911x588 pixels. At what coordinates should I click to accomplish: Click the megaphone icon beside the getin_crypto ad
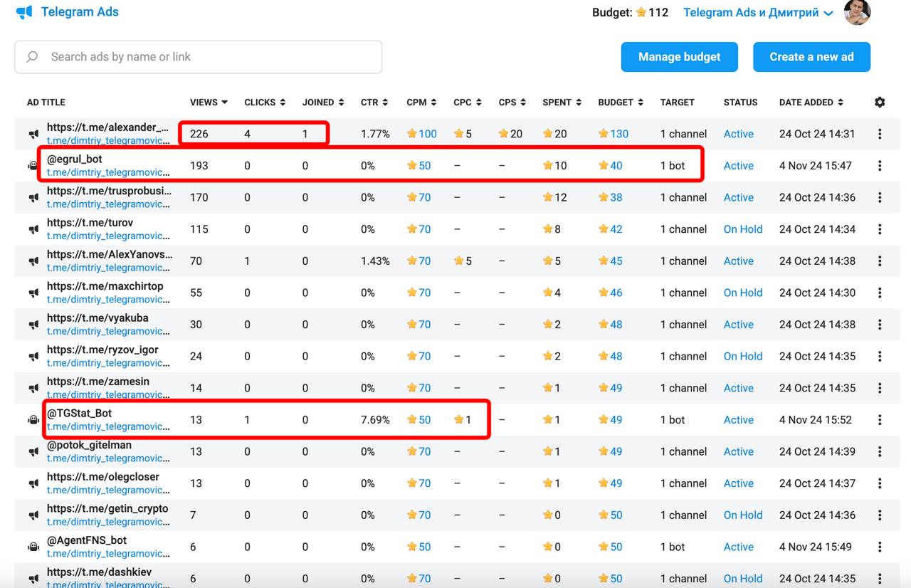coord(33,515)
